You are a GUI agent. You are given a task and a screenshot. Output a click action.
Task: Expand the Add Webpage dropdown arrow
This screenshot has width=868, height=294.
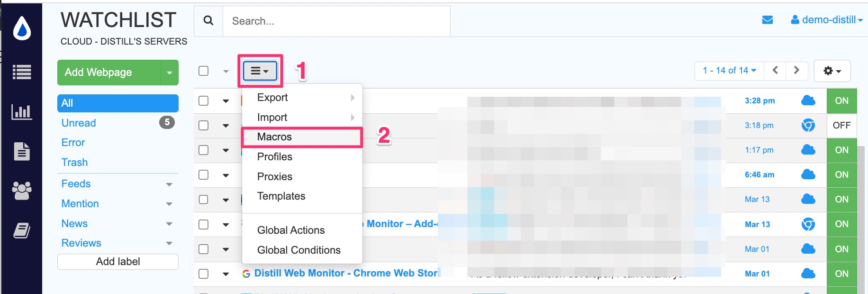pos(169,73)
